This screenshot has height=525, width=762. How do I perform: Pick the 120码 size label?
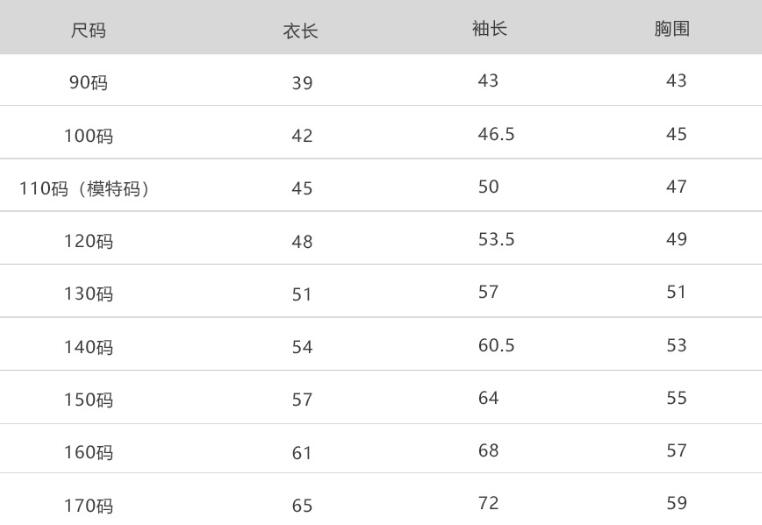(x=88, y=241)
